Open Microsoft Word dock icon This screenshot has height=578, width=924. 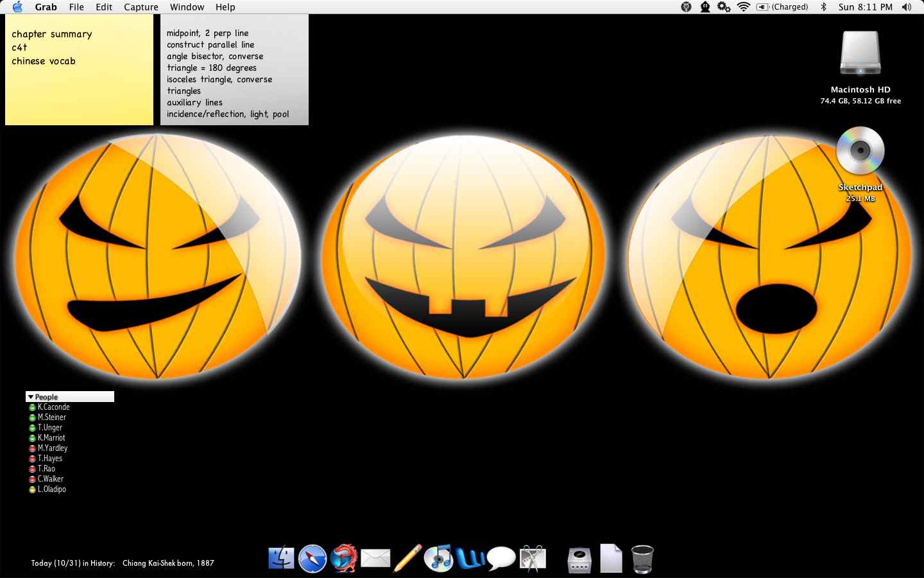tap(470, 559)
